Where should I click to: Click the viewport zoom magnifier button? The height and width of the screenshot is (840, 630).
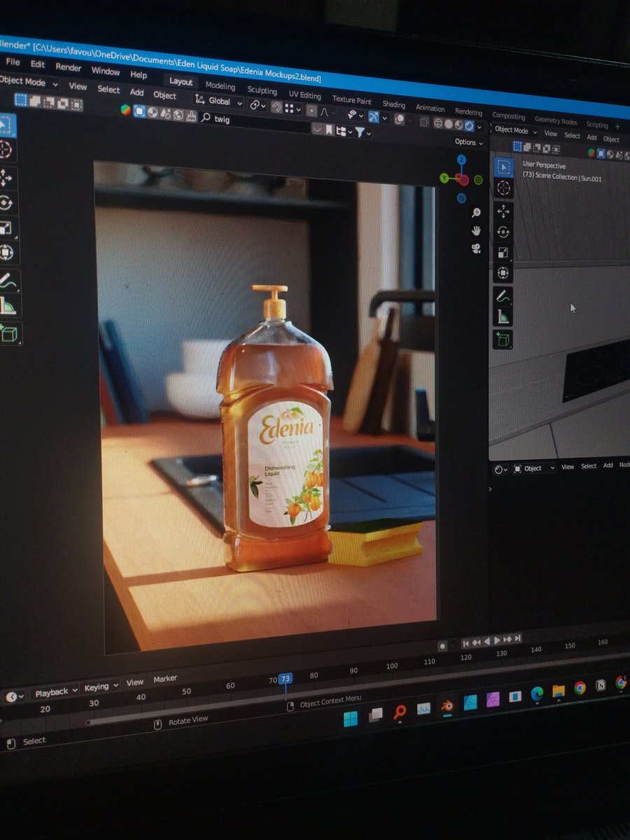[477, 212]
